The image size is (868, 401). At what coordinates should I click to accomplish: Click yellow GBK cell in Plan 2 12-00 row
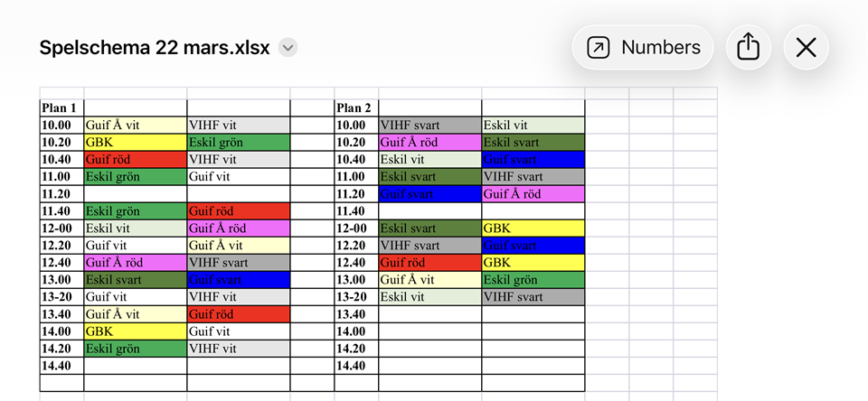click(x=533, y=228)
